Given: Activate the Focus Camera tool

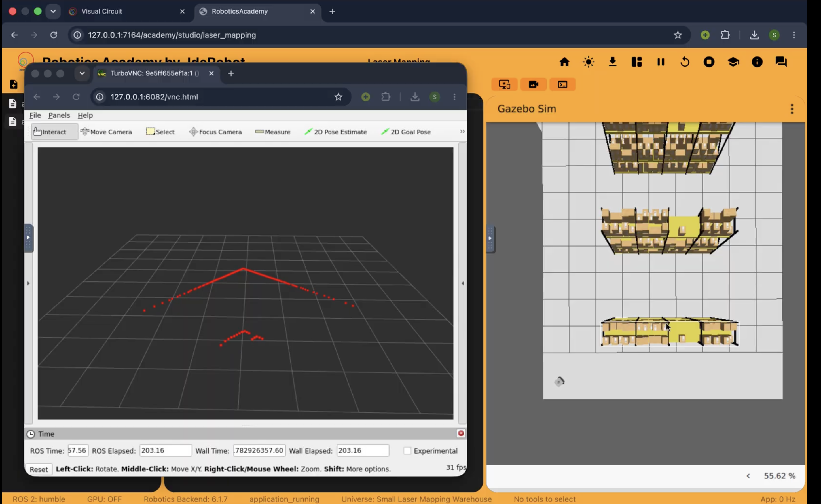Looking at the screenshot, I should click(215, 132).
